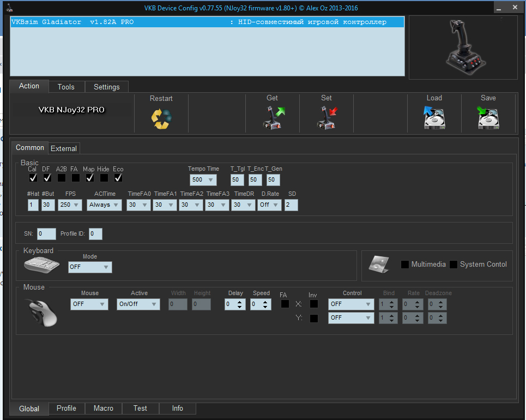Open the ACITime dropdown
Screen dimensions: 526x420
104,205
